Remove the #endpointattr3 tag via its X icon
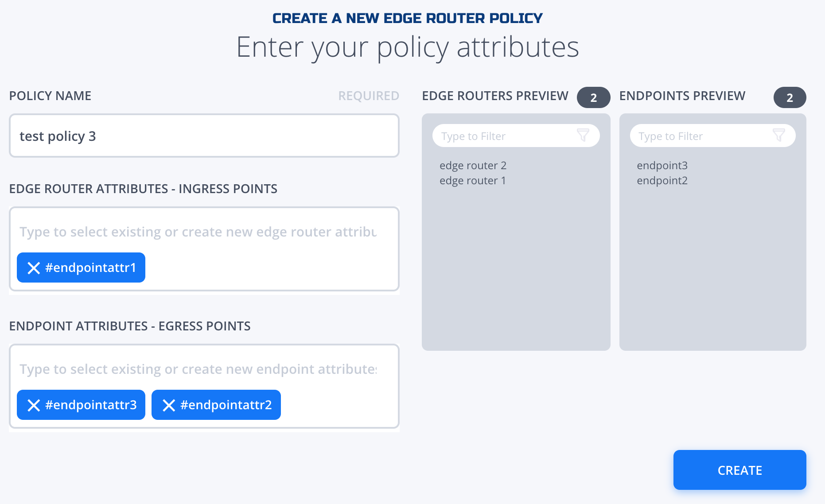 click(34, 405)
